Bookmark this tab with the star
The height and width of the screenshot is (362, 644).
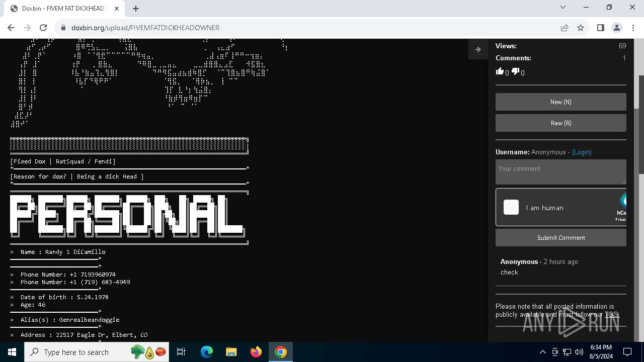click(x=581, y=28)
